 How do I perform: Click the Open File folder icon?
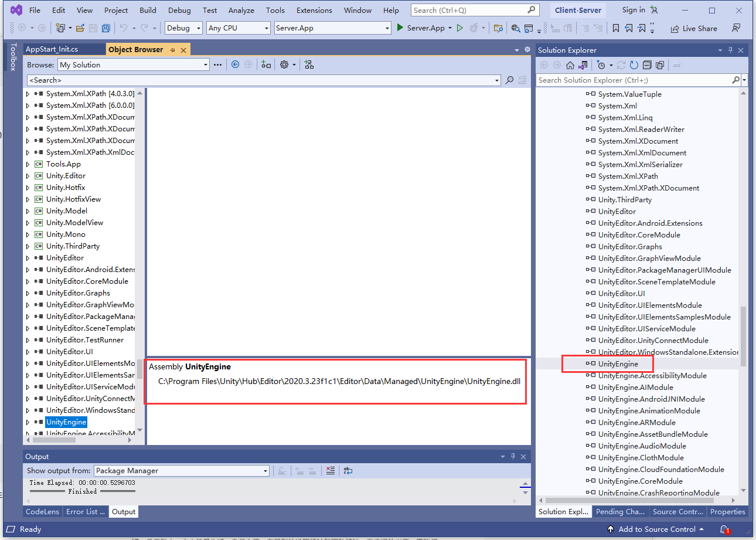[x=80, y=28]
